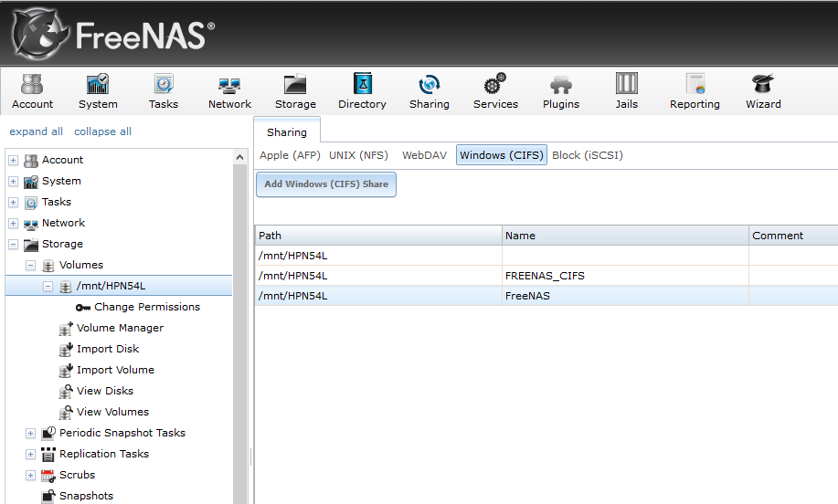
Task: Collapse the /mnt/HPN54L tree node
Action: [48, 286]
